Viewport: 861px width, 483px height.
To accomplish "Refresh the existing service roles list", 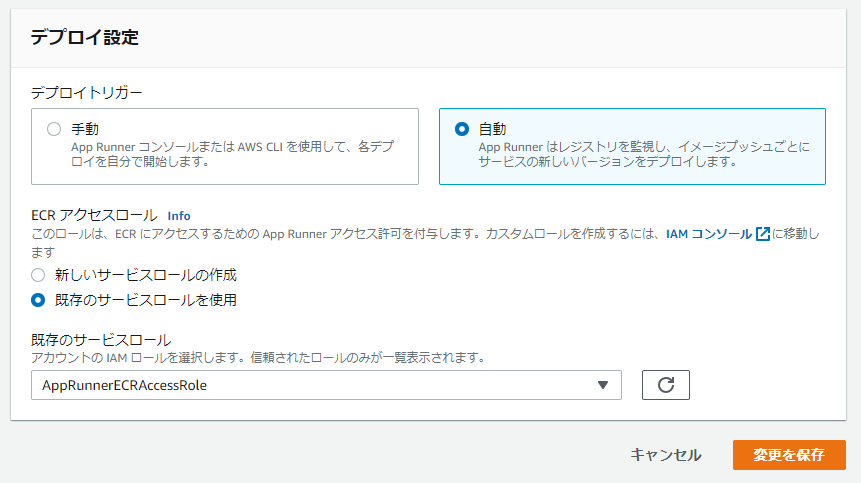I will [x=666, y=385].
